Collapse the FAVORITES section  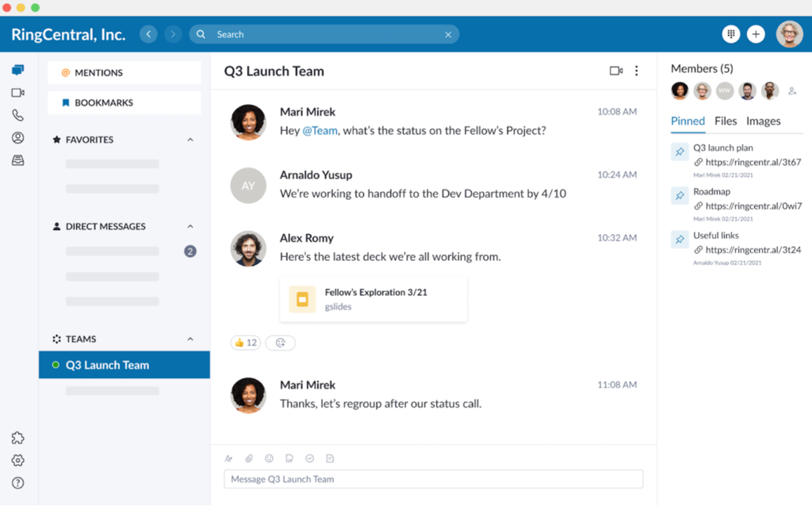click(x=190, y=139)
